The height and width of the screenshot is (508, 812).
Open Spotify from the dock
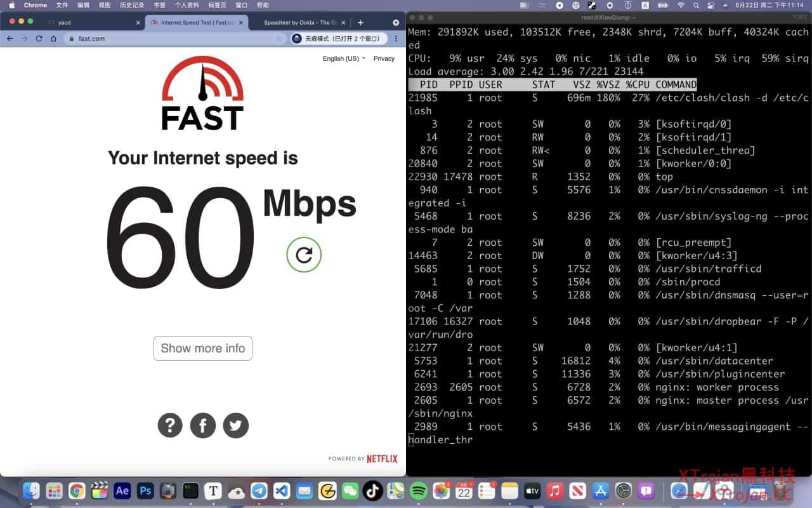point(418,491)
